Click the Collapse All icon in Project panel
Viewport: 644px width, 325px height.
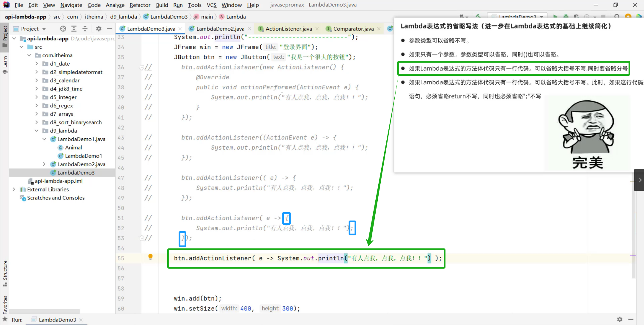click(x=85, y=29)
